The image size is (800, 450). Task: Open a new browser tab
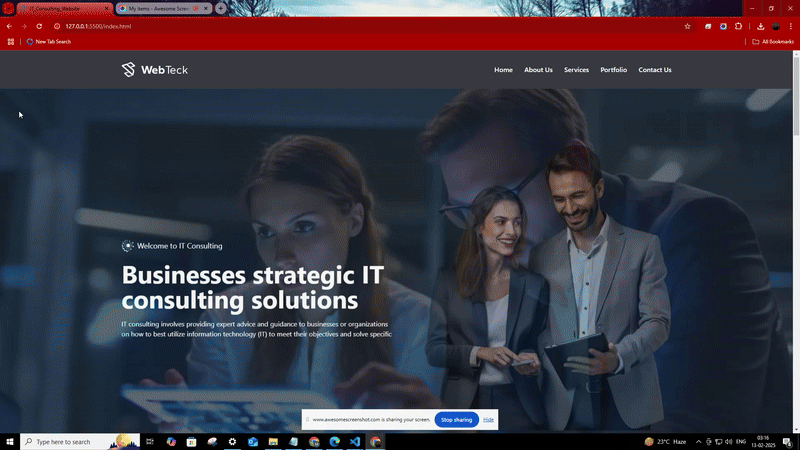tap(220, 9)
